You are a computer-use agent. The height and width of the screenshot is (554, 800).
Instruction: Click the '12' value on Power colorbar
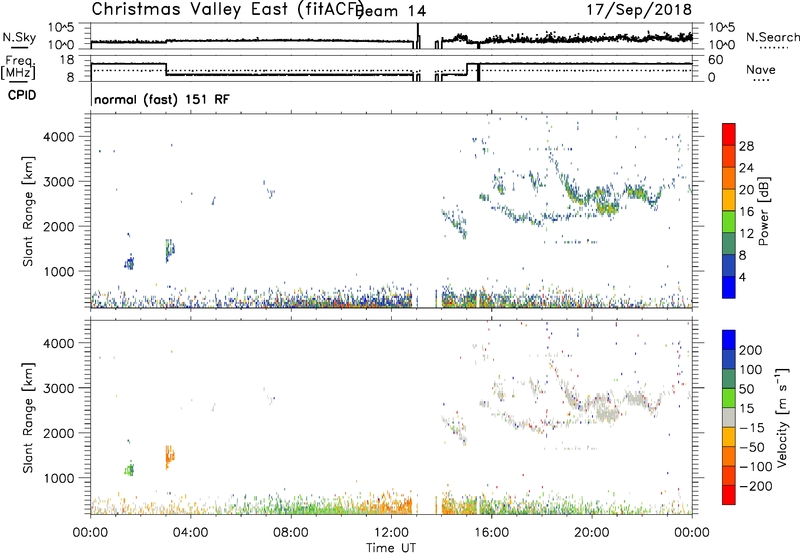tap(746, 234)
